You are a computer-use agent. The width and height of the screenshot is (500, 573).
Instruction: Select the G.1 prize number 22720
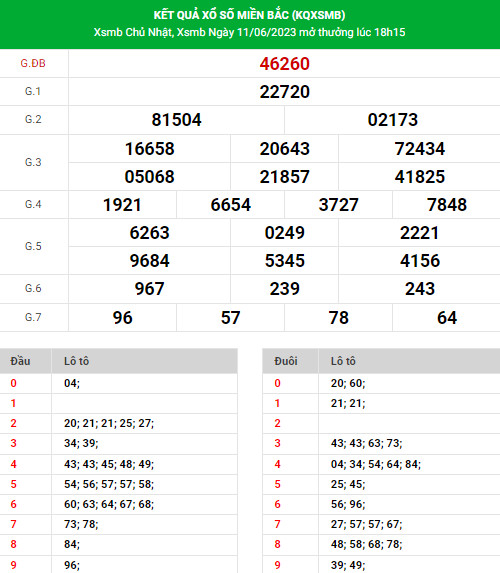click(284, 92)
